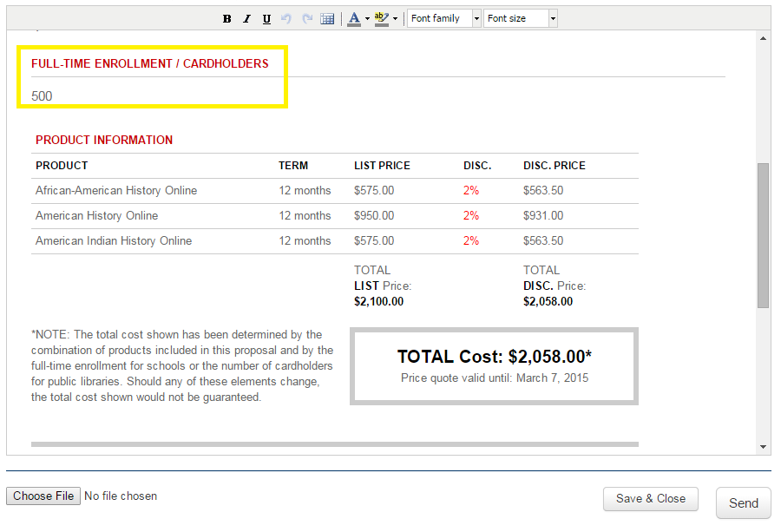Click the No file chosen label
The width and height of the screenshot is (781, 532).
tap(121, 496)
